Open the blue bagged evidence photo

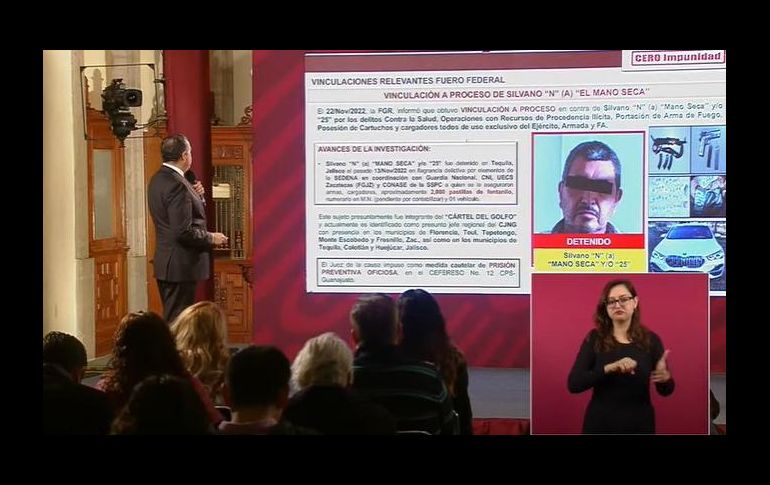(708, 197)
